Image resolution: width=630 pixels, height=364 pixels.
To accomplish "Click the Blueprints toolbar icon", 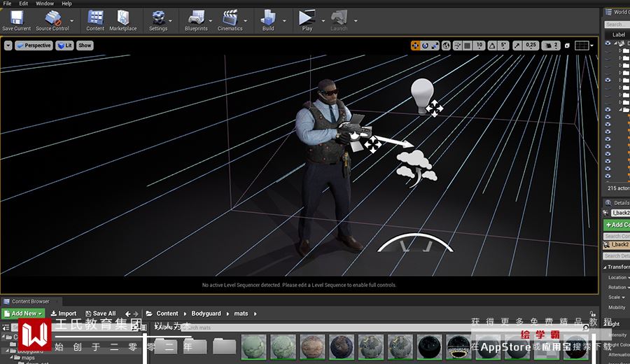I will tap(196, 20).
